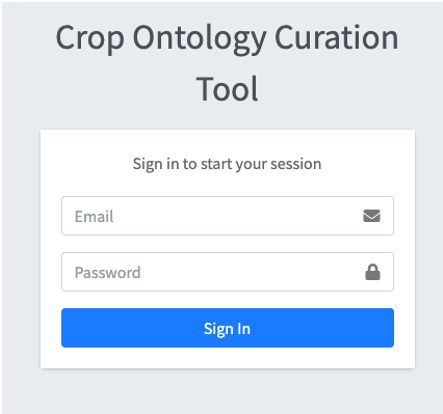Submit the login form via Sign In
The image size is (443, 414).
(227, 328)
